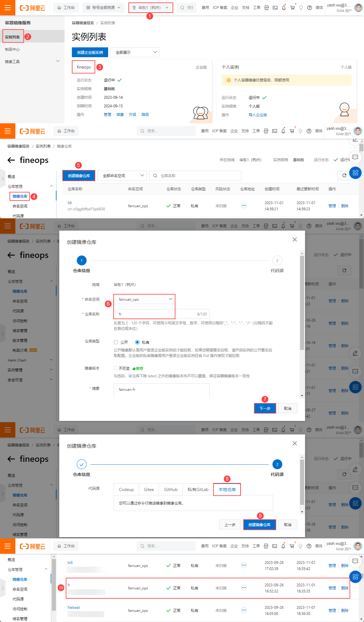Open the terminal icon in the 账号全部资源 header row
The width and height of the screenshot is (364, 622).
point(275,8)
